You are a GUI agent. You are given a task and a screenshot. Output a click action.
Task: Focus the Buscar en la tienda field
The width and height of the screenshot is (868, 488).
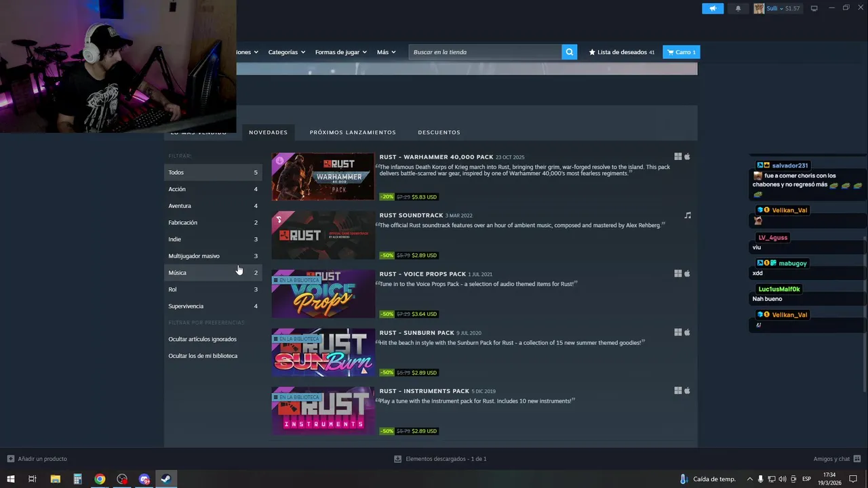click(x=485, y=52)
